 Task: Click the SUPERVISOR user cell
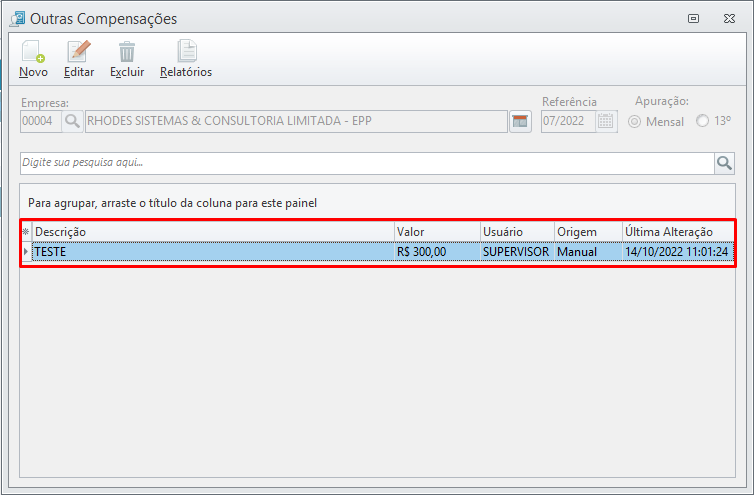(517, 252)
